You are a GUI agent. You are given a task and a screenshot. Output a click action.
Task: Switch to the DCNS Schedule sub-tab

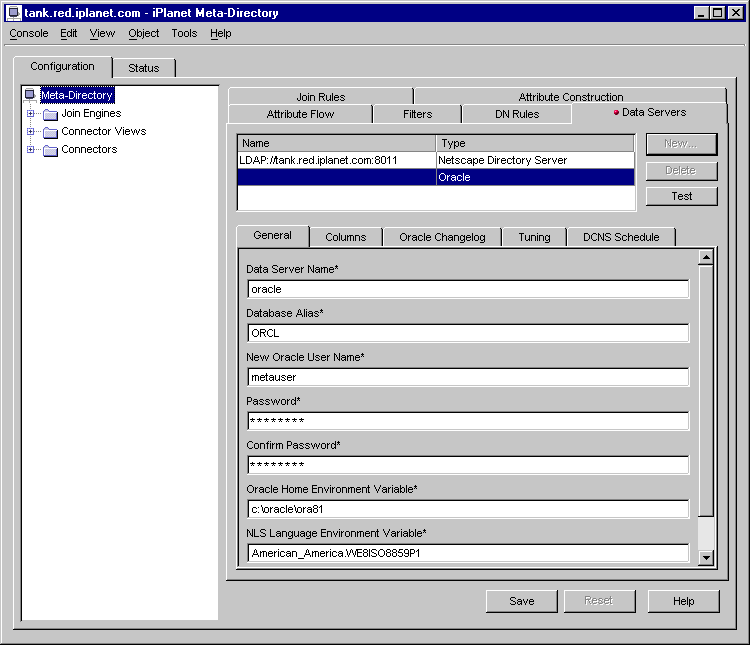621,237
